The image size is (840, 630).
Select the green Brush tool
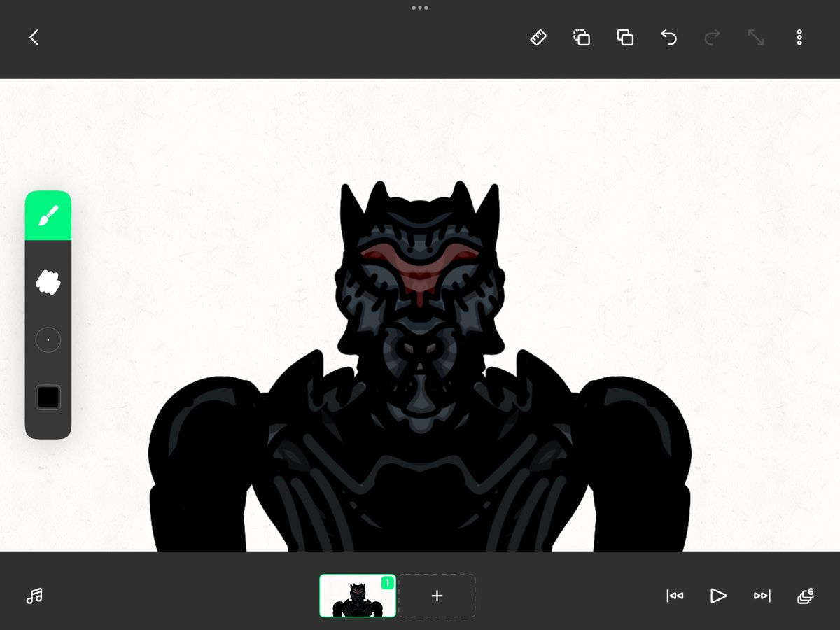click(48, 216)
